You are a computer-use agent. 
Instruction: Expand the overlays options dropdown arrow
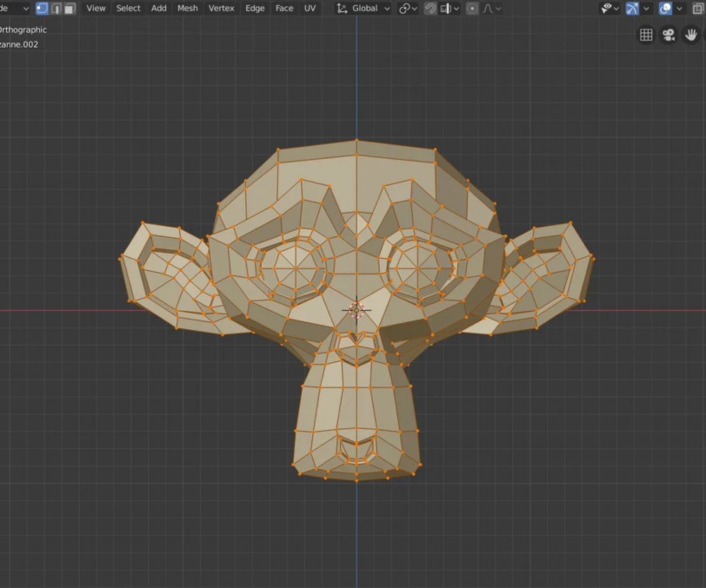pyautogui.click(x=679, y=8)
